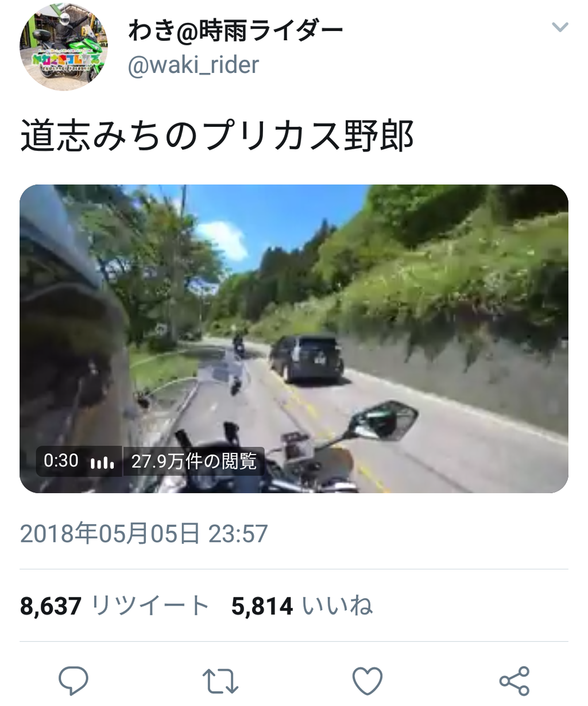View the 5,814 いいね list
The image size is (588, 706).
pyautogui.click(x=302, y=606)
